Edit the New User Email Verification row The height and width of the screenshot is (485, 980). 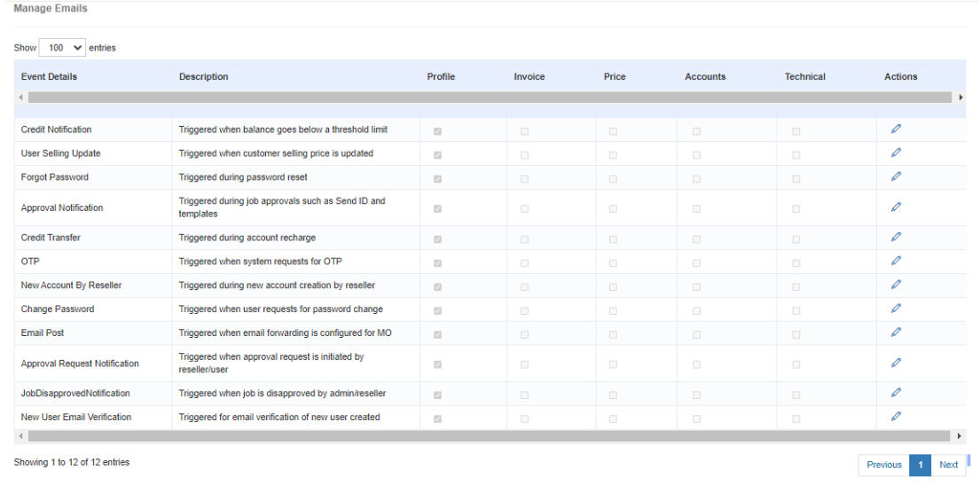point(896,417)
